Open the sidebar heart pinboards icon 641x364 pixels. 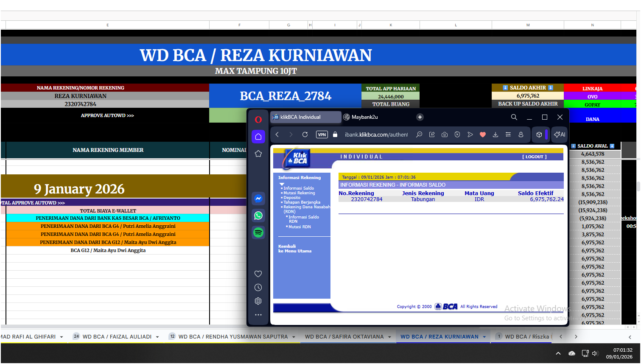[x=258, y=274]
